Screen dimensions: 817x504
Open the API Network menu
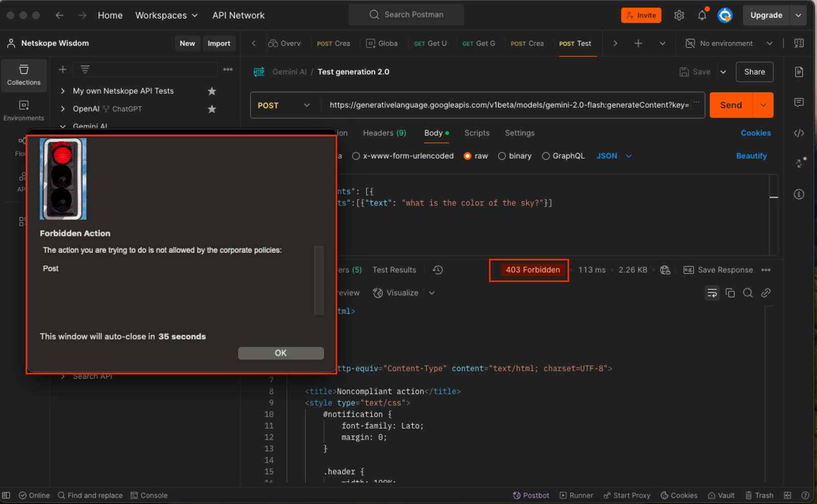coord(238,15)
